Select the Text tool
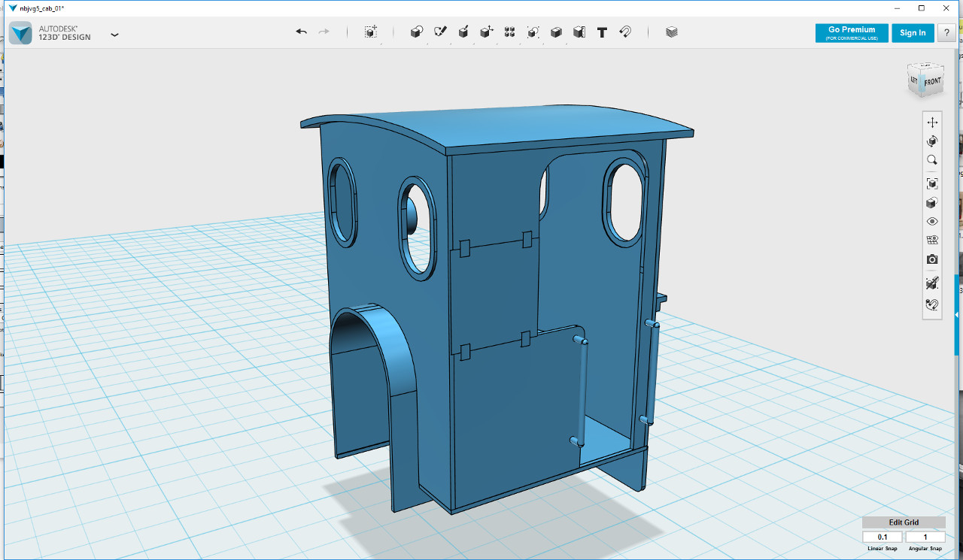This screenshot has width=963, height=560. coord(602,32)
